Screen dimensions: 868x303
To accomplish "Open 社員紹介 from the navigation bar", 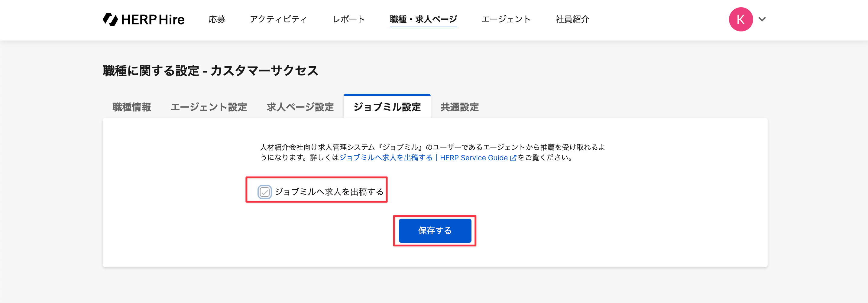I will (572, 20).
